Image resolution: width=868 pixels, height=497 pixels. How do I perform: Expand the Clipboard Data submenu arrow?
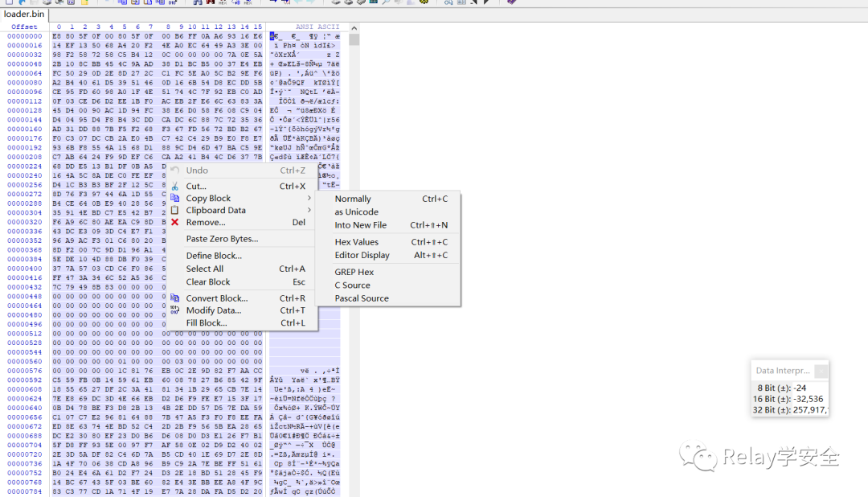tap(310, 211)
